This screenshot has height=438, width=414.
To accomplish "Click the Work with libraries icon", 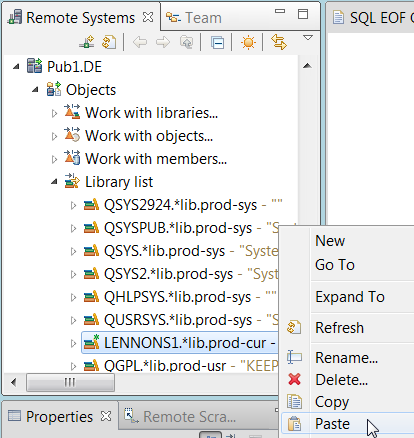I will coord(72,112).
